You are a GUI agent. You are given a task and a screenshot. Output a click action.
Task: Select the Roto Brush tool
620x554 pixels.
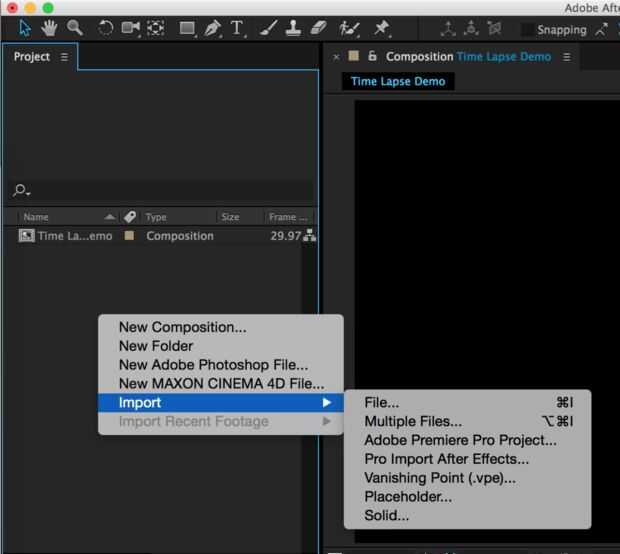[x=349, y=29]
